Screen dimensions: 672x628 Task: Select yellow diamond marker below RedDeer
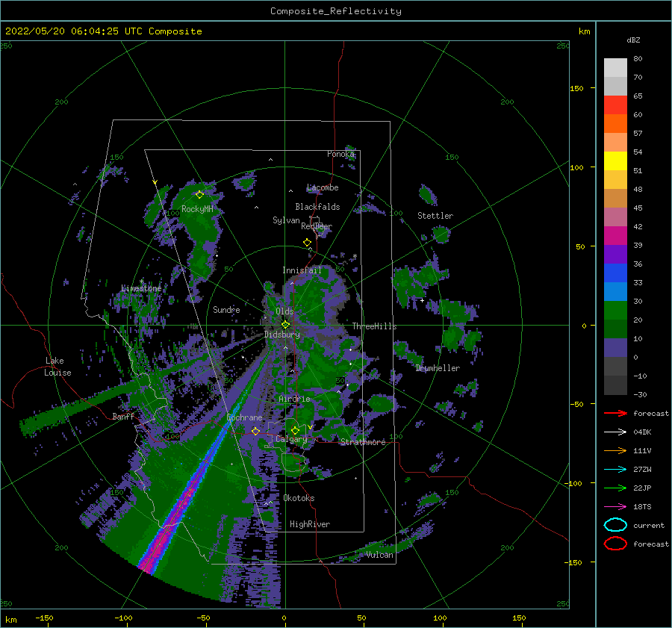[x=308, y=243]
